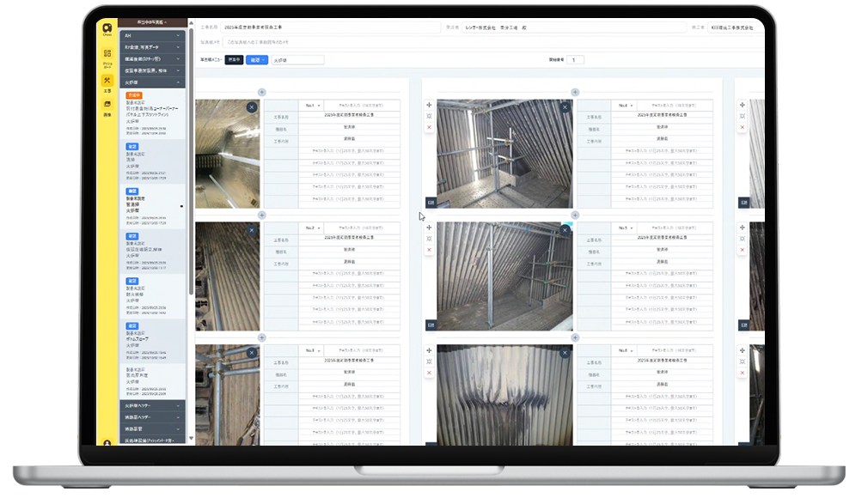The width and height of the screenshot is (868, 504).
Task: Click the left list panel vertical scrollbar
Action: (x=190, y=215)
